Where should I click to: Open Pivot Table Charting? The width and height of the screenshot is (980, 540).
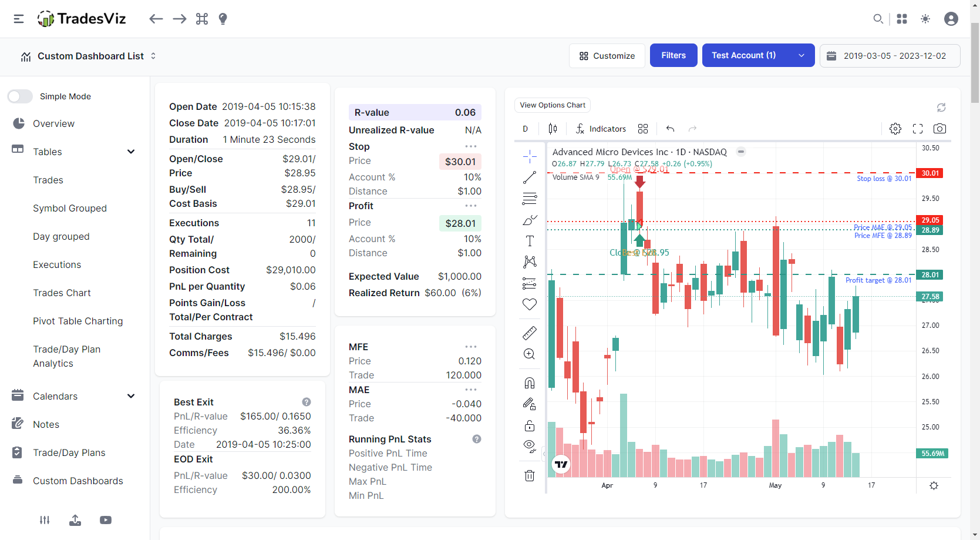point(78,321)
